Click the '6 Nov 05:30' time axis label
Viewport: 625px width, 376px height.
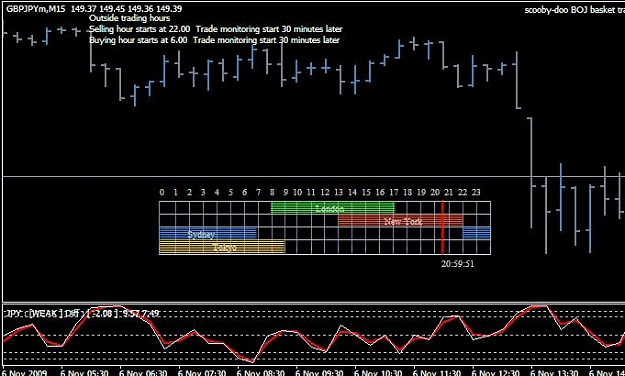point(84,373)
